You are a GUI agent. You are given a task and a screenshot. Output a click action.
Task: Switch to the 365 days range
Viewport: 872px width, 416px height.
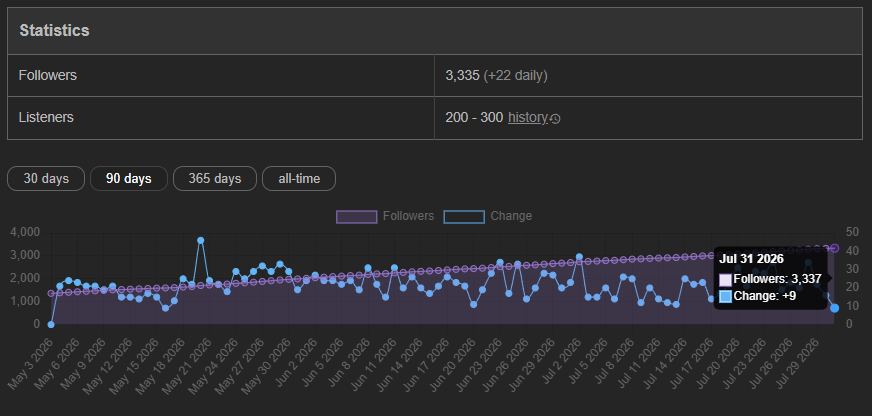(x=215, y=179)
